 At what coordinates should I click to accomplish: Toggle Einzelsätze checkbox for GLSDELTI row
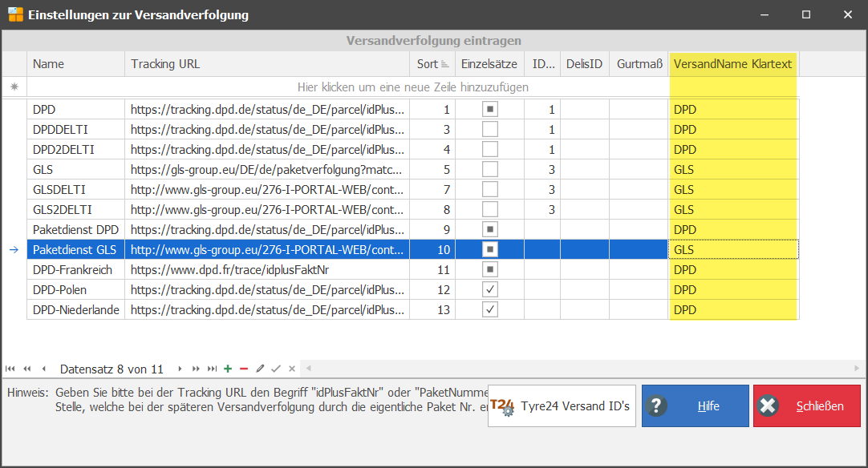coord(490,189)
